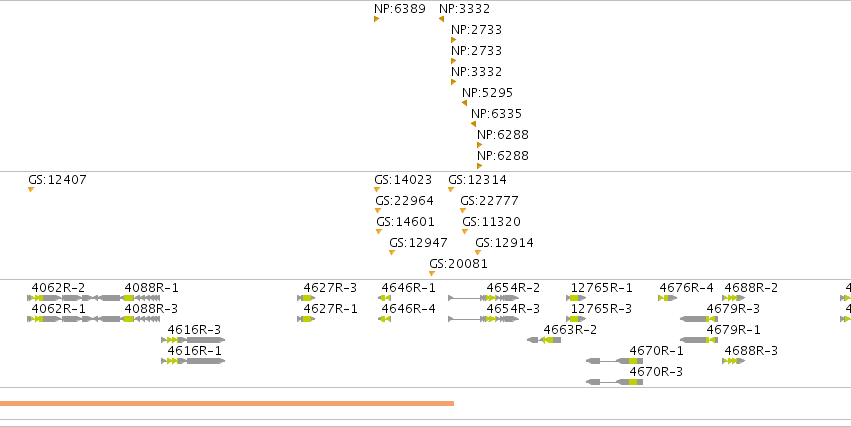Click the GS:14023 insertion marker
Screen dimensions: 851x427
click(x=377, y=189)
